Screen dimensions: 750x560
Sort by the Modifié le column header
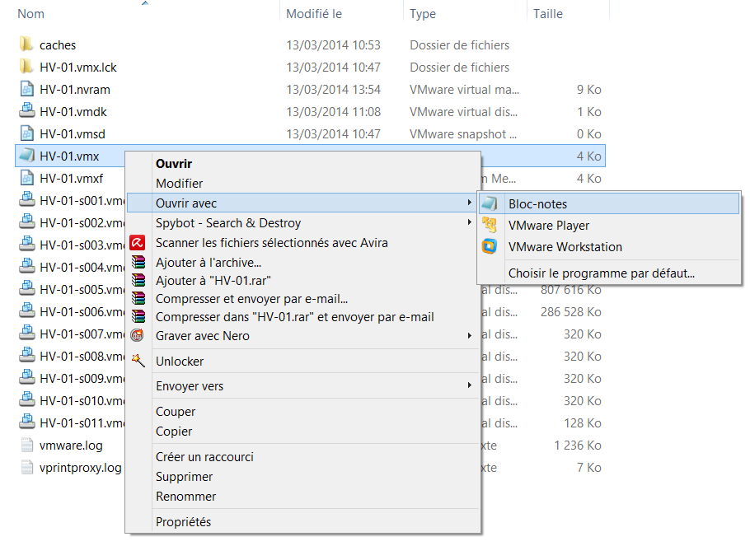point(314,14)
